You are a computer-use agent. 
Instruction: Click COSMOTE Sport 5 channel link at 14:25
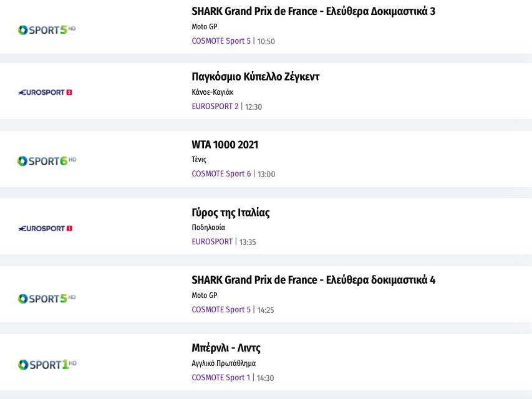pyautogui.click(x=221, y=310)
